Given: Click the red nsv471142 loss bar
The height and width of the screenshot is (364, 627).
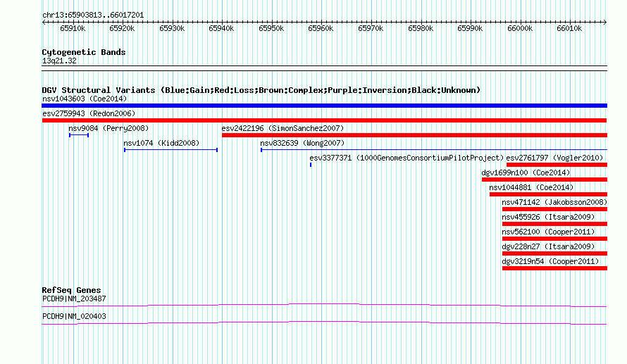Looking at the screenshot, I should (x=554, y=209).
